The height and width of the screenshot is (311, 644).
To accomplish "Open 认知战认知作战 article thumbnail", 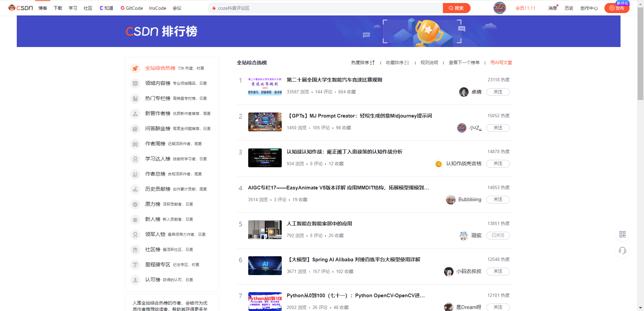I will click(x=265, y=158).
